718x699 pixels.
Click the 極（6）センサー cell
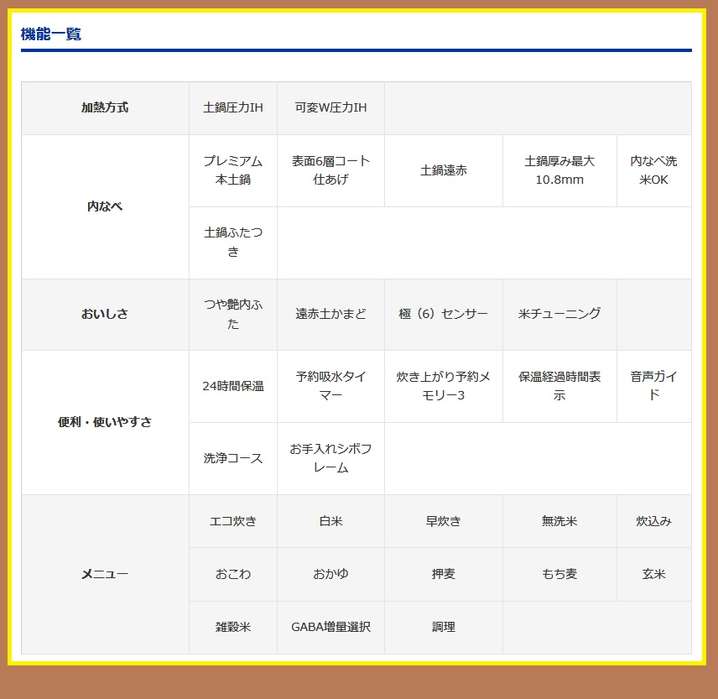pyautogui.click(x=443, y=314)
